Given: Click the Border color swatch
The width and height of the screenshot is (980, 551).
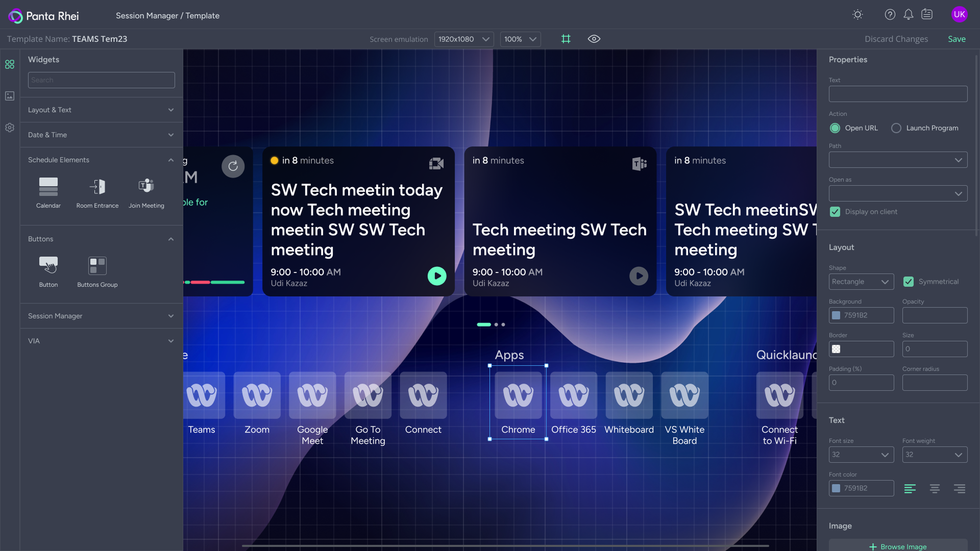Looking at the screenshot, I should (x=836, y=349).
